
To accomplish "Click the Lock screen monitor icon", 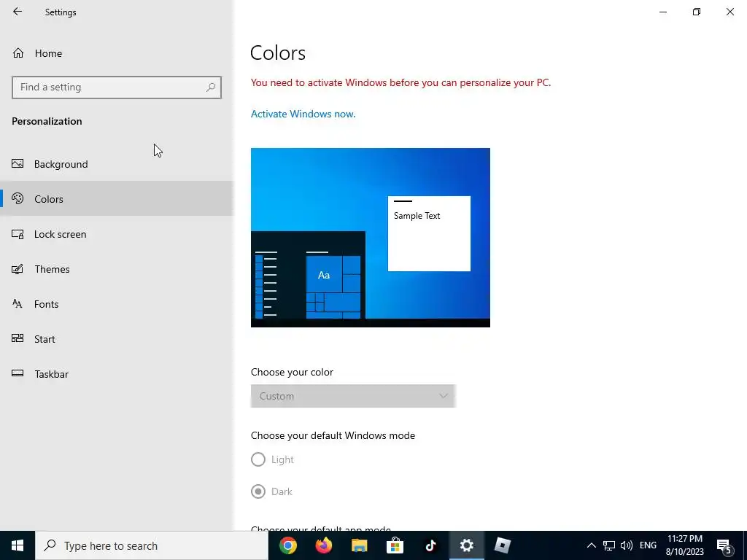I will tap(18, 234).
